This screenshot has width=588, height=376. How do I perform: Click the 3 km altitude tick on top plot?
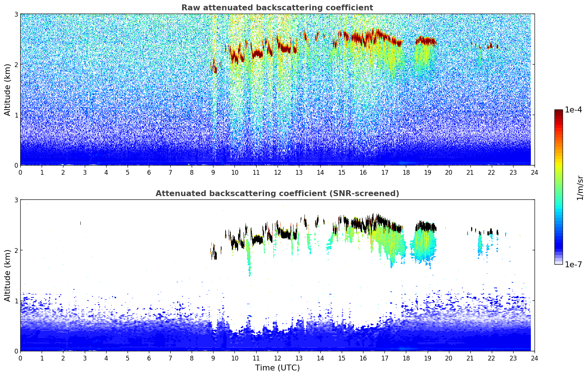click(16, 14)
